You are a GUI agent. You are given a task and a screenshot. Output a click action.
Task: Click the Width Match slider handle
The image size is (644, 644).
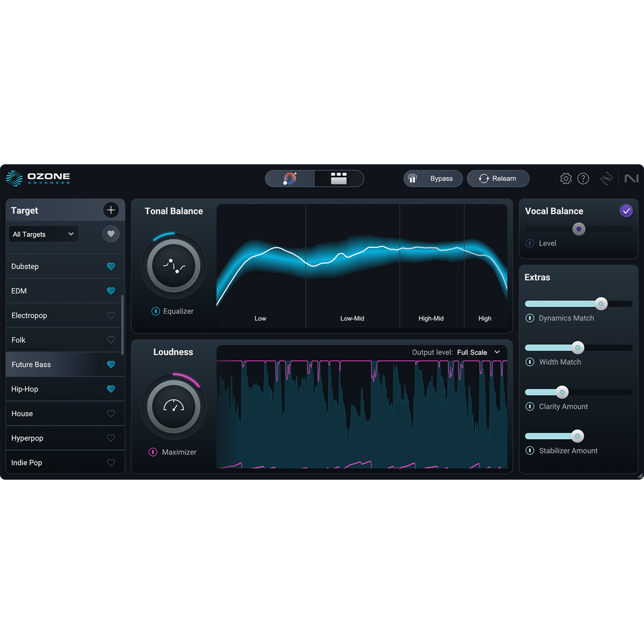coord(577,348)
